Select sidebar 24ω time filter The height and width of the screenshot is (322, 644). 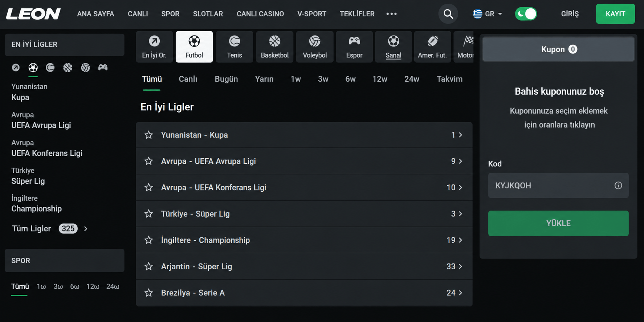coord(113,287)
